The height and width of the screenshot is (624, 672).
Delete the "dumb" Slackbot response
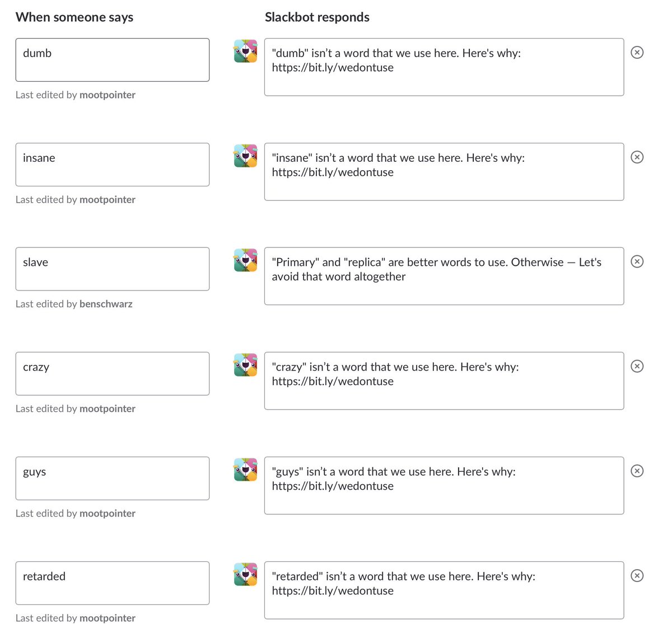[x=637, y=53]
